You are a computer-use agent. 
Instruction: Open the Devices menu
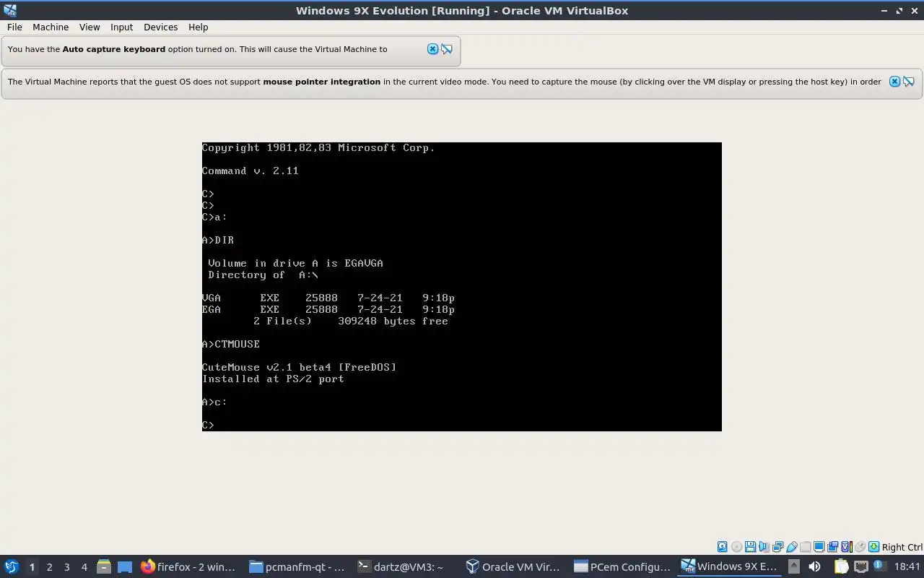point(160,27)
